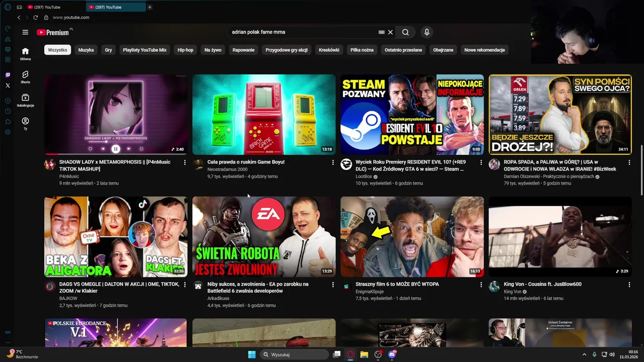
Task: Open options menu for DAGS VS OMEGLE video
Action: (x=185, y=285)
